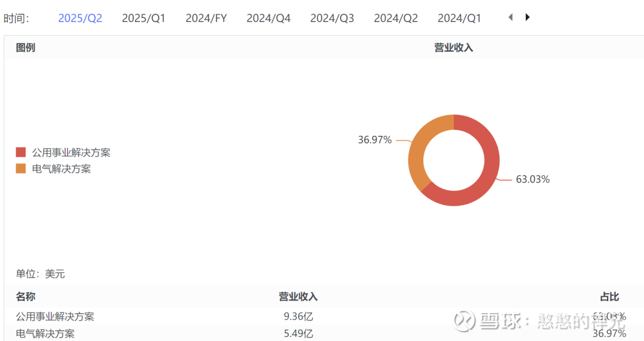Click the left arrow to scroll periods back
The height and width of the screenshot is (341, 644).
[510, 17]
